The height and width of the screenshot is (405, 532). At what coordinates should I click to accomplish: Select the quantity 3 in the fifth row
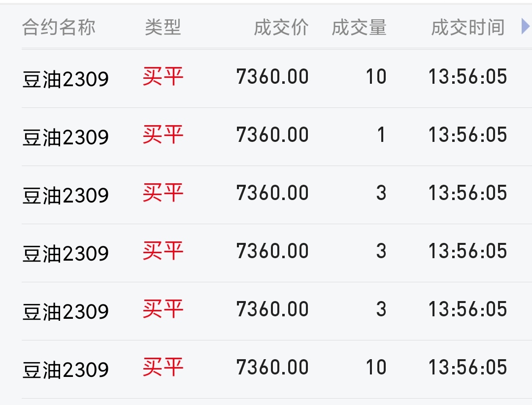pos(381,309)
